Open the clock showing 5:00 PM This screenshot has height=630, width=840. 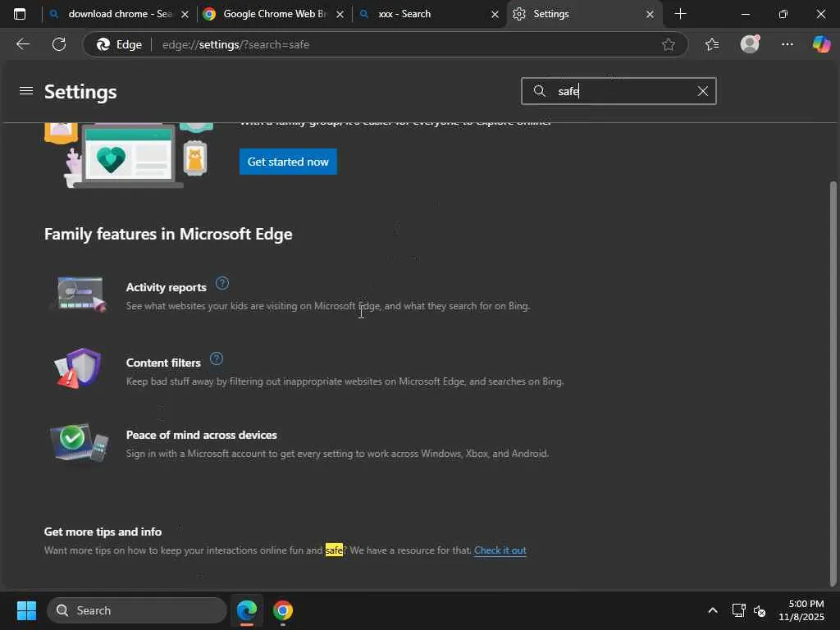(801, 610)
